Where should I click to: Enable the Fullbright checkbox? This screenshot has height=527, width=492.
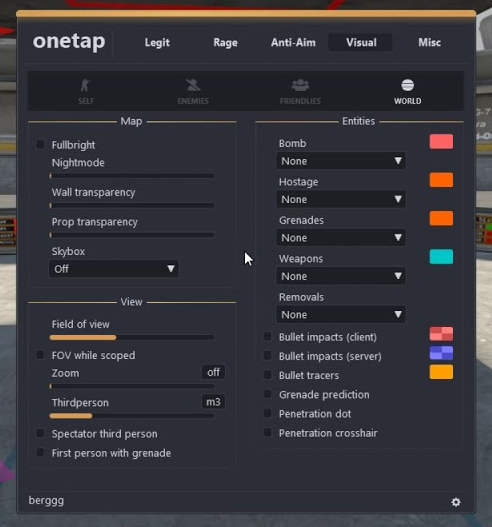point(40,145)
